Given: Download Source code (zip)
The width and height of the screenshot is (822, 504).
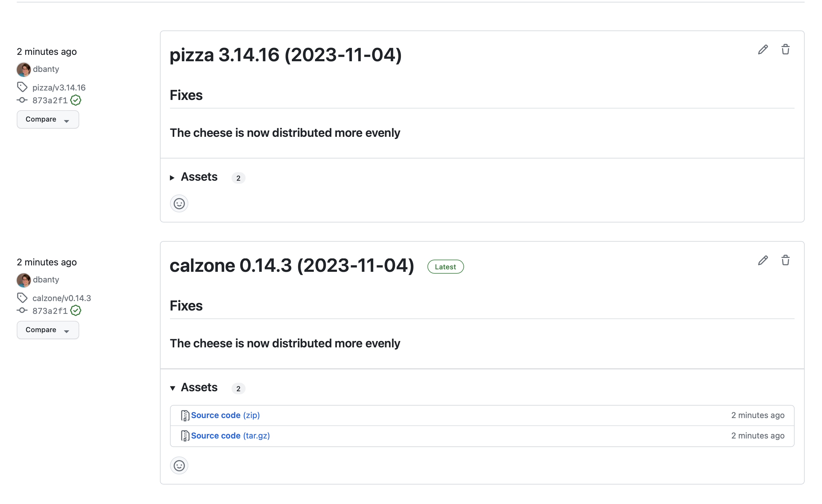Looking at the screenshot, I should click(x=225, y=415).
